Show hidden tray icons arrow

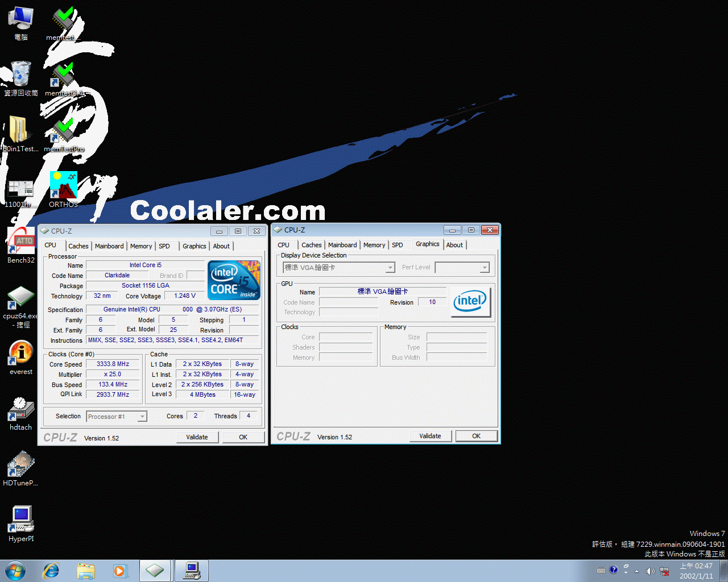point(636,571)
